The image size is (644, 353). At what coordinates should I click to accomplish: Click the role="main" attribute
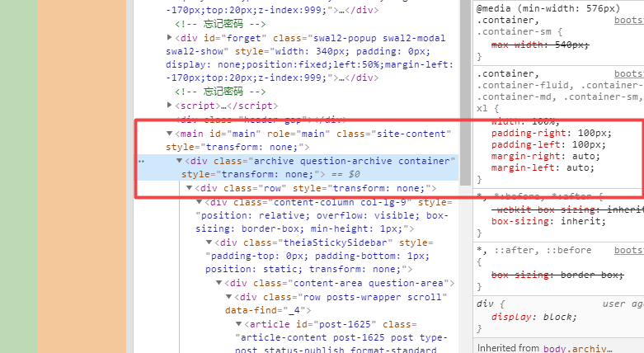[298, 134]
